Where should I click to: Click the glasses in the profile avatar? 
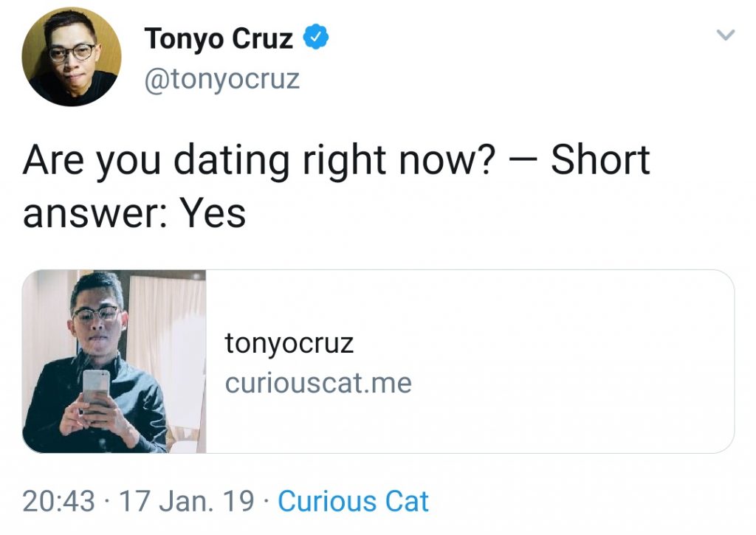click(72, 52)
